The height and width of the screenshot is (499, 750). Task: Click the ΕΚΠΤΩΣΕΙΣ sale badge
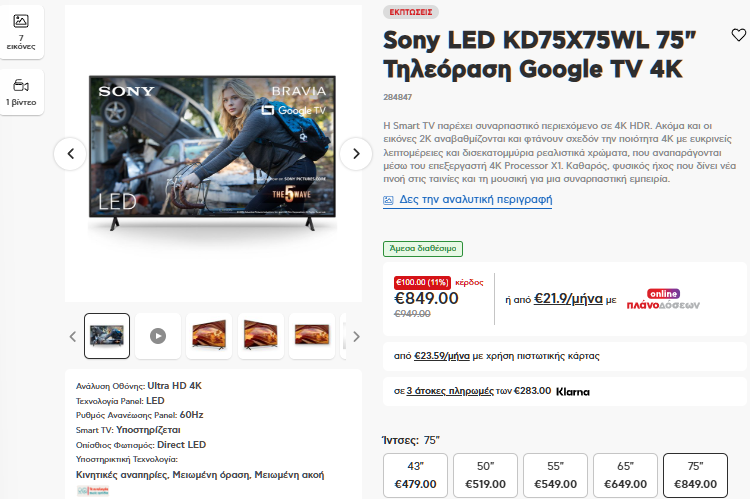[411, 12]
